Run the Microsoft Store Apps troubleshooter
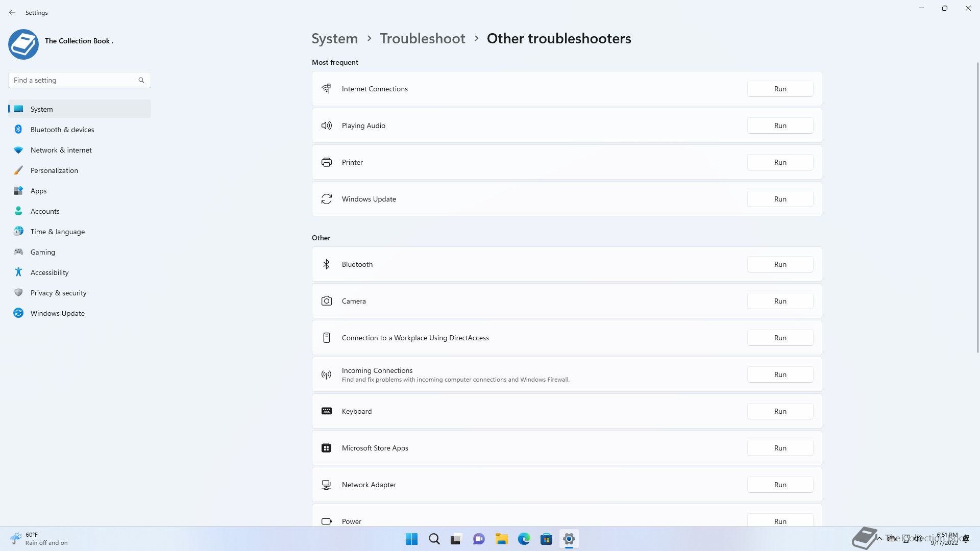 click(780, 448)
